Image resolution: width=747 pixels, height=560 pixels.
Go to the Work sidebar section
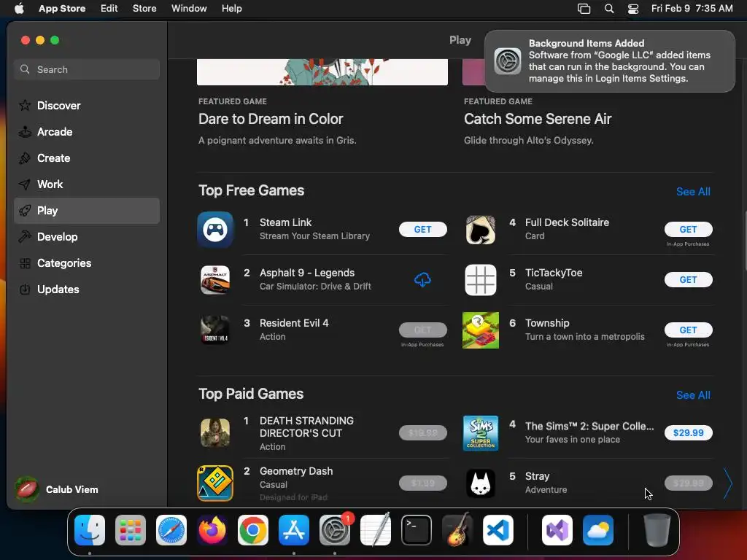pos(87,184)
